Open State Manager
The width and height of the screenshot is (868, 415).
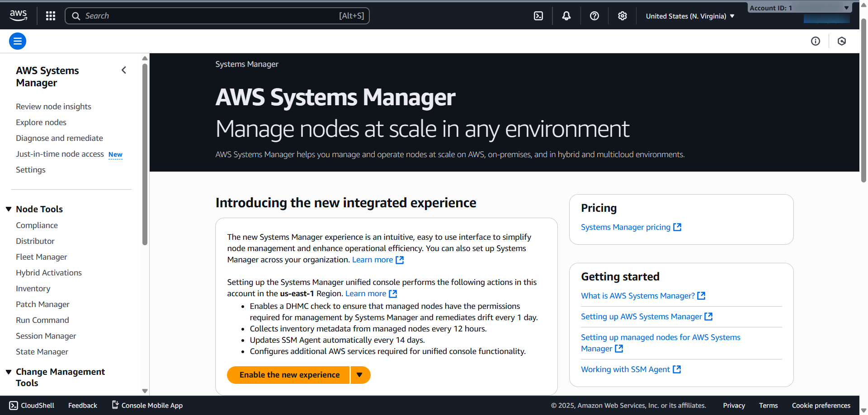click(x=42, y=352)
